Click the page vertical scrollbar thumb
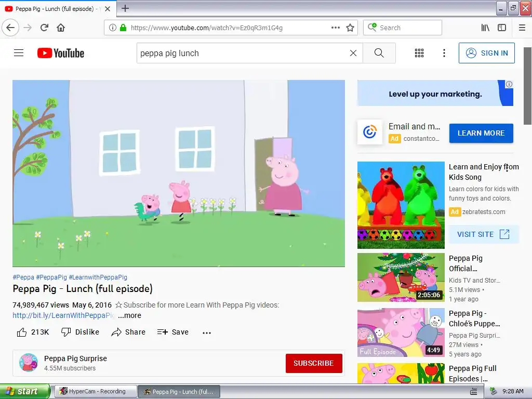This screenshot has width=532, height=399. pyautogui.click(x=528, y=86)
